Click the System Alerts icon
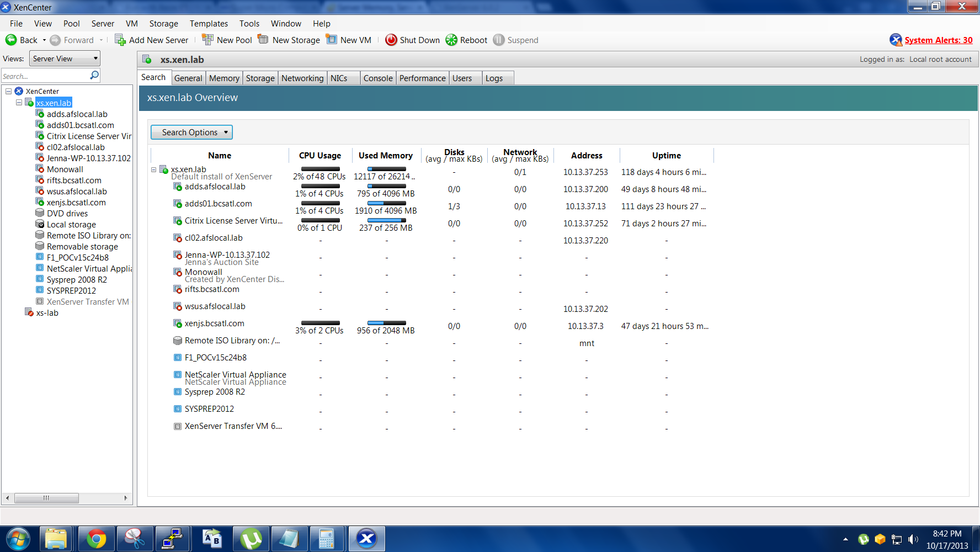Viewport: 980px width, 552px height. 896,40
